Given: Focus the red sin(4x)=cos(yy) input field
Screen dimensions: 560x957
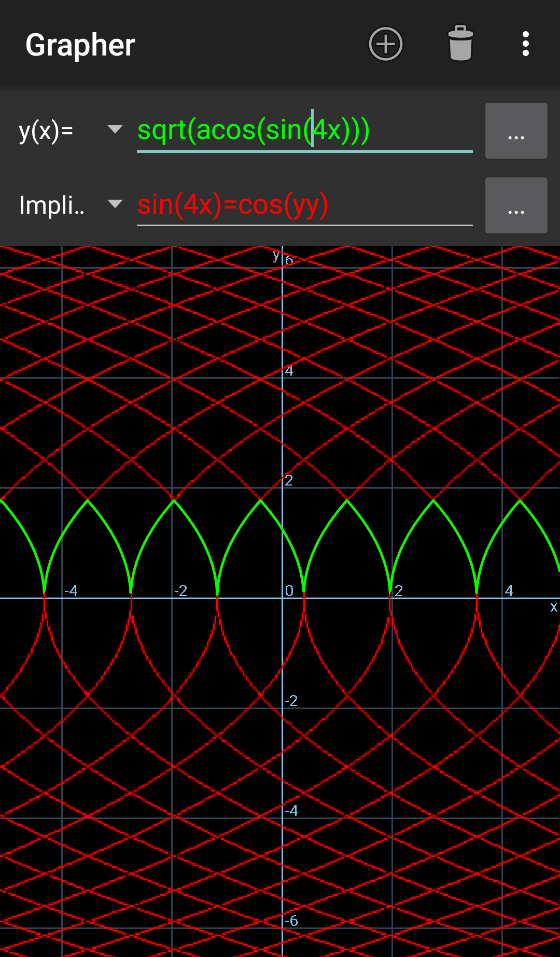Looking at the screenshot, I should coord(304,205).
